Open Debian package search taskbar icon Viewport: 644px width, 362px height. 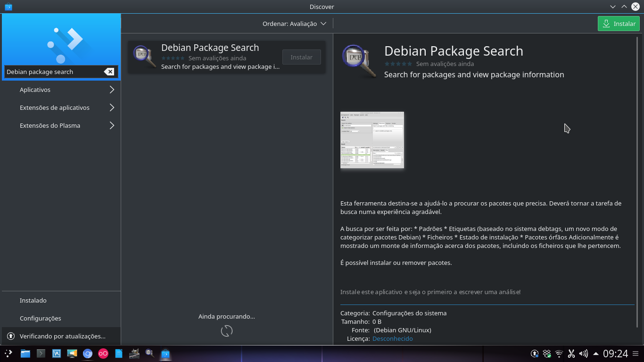tap(150, 353)
